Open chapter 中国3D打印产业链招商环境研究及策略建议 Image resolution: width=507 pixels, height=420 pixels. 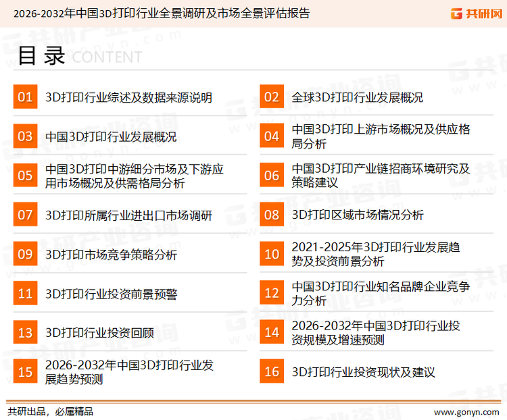click(381, 176)
